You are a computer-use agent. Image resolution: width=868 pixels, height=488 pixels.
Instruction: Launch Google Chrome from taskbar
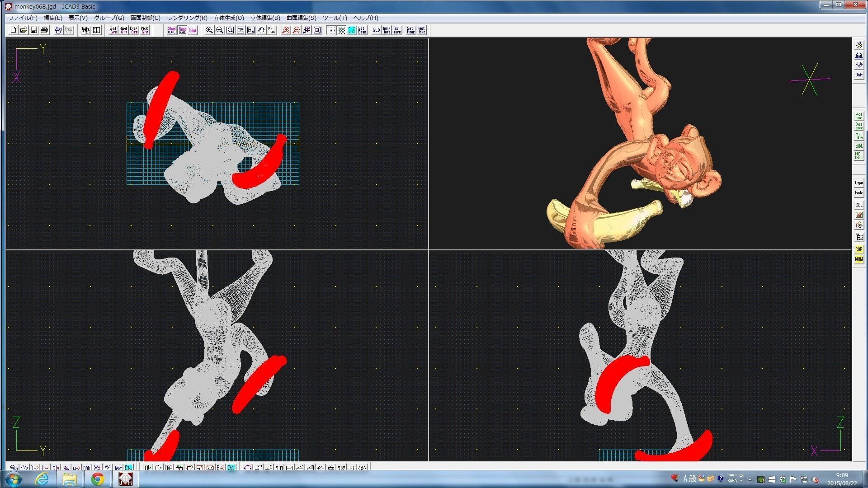pyautogui.click(x=98, y=479)
